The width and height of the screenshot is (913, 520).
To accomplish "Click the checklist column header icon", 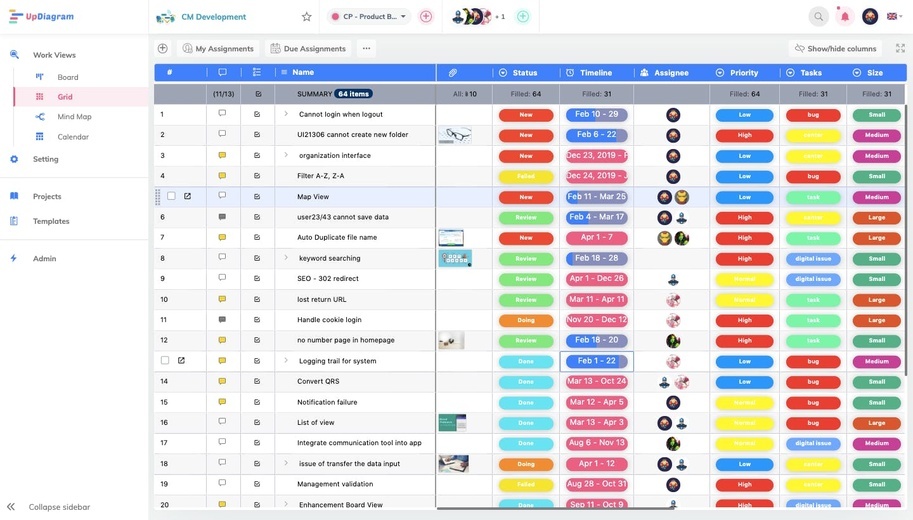I will (257, 72).
